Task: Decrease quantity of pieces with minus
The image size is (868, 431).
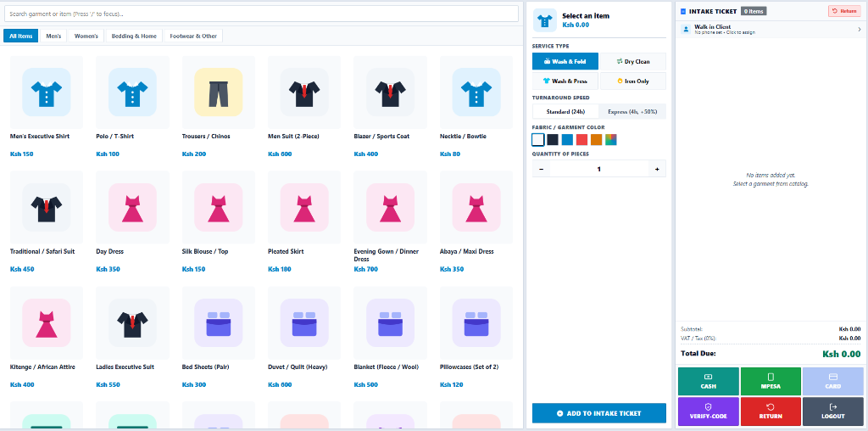Action: pos(541,169)
